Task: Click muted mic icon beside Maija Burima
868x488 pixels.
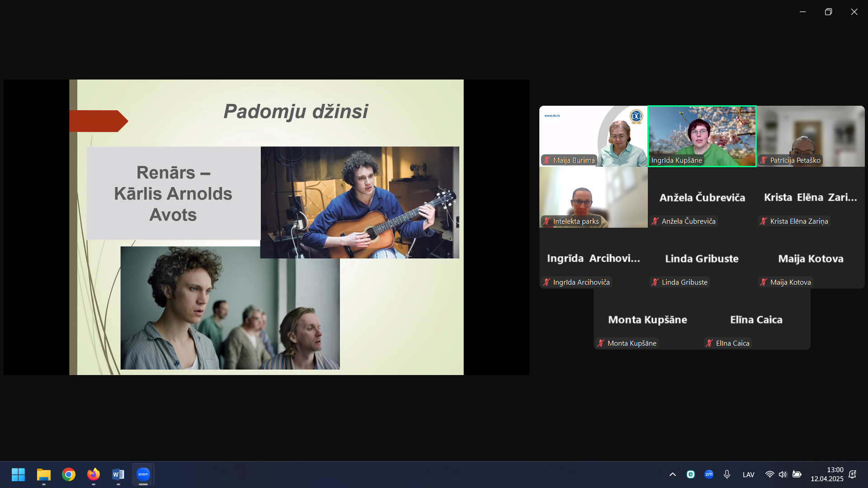Action: point(547,160)
